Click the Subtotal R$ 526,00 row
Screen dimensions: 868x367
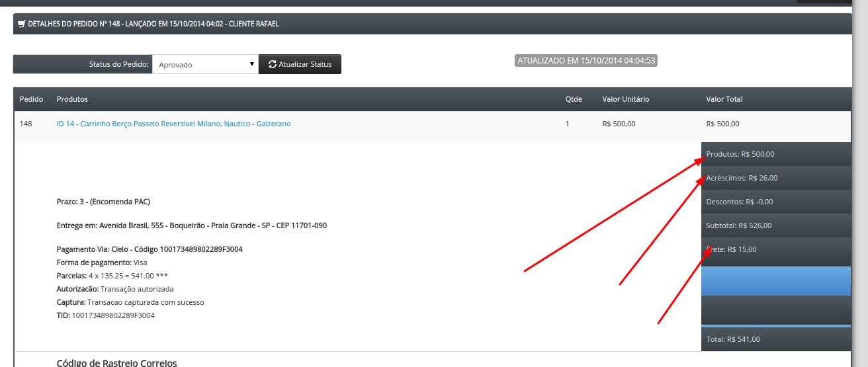point(775,225)
